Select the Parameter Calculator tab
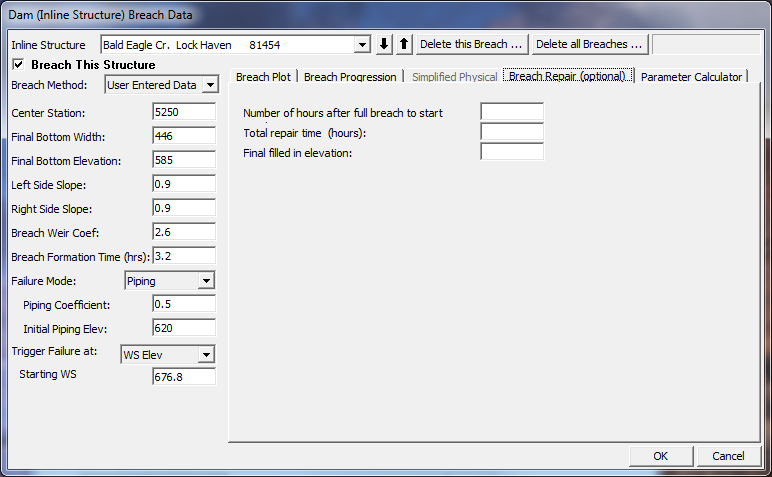The width and height of the screenshot is (772, 477). pyautogui.click(x=691, y=77)
